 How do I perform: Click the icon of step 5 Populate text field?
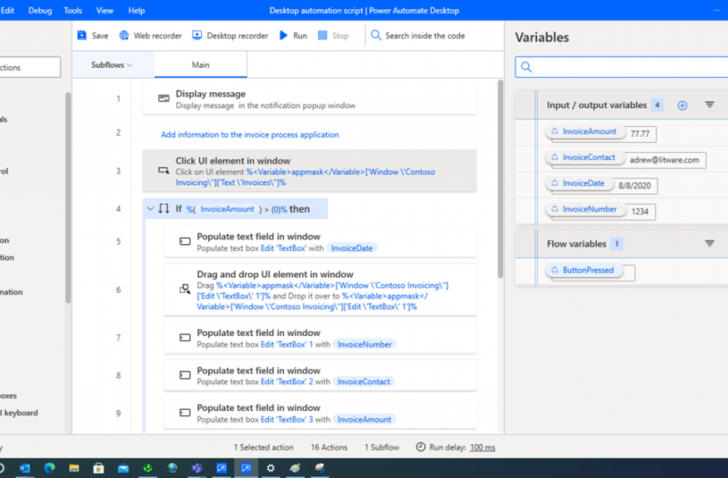click(x=185, y=241)
